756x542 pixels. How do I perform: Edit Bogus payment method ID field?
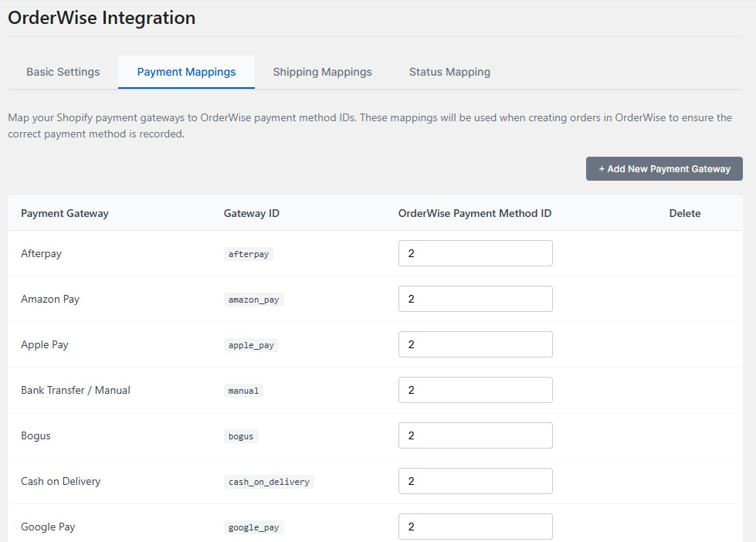click(476, 435)
